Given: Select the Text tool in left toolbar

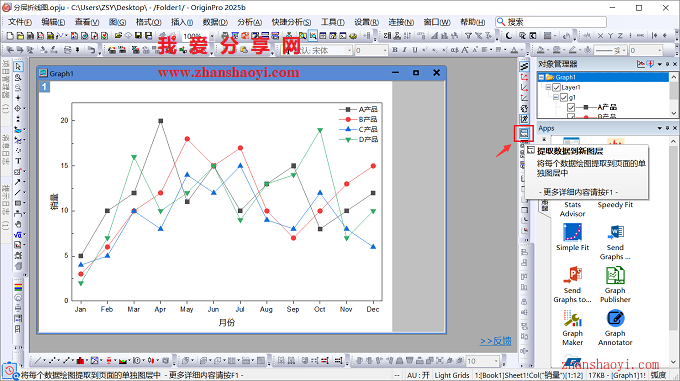Looking at the screenshot, I should click(18, 161).
